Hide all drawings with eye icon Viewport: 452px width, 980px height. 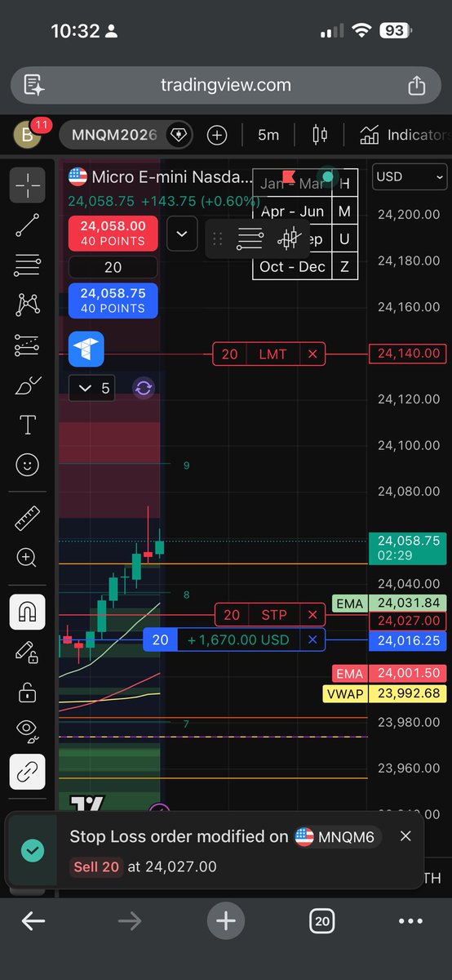[x=27, y=730]
